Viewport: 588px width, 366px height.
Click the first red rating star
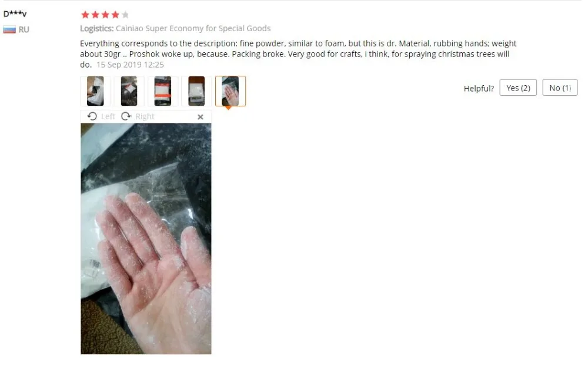(x=85, y=15)
